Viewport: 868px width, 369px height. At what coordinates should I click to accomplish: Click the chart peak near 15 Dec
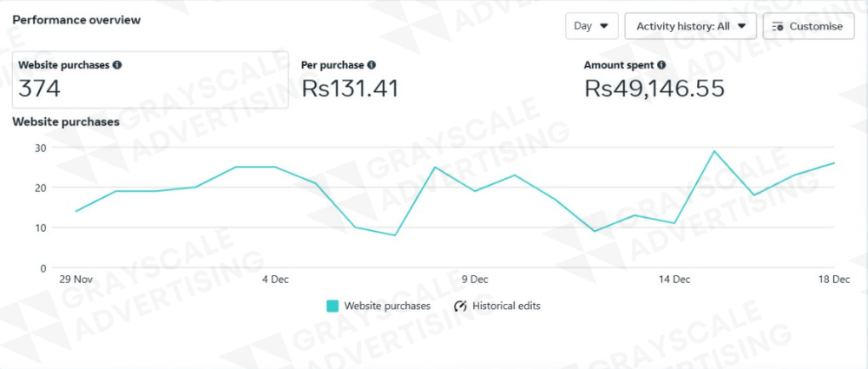[x=714, y=151]
